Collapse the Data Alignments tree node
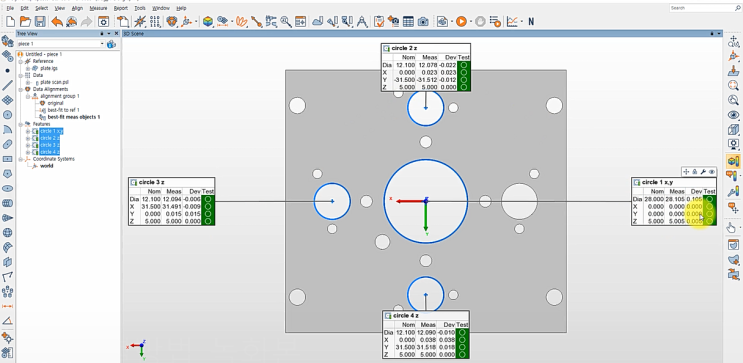This screenshot has width=743, height=363. coord(21,89)
